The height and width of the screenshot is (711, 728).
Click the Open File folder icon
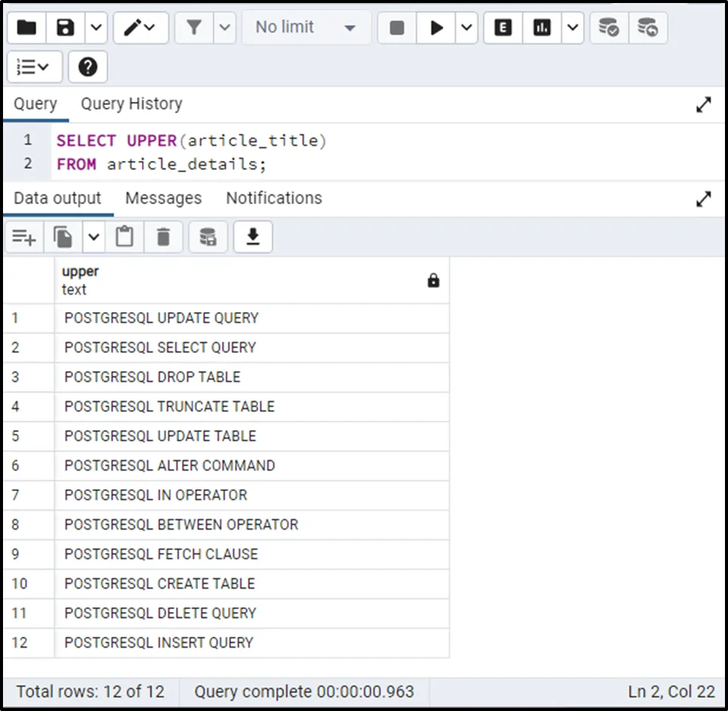click(x=26, y=28)
